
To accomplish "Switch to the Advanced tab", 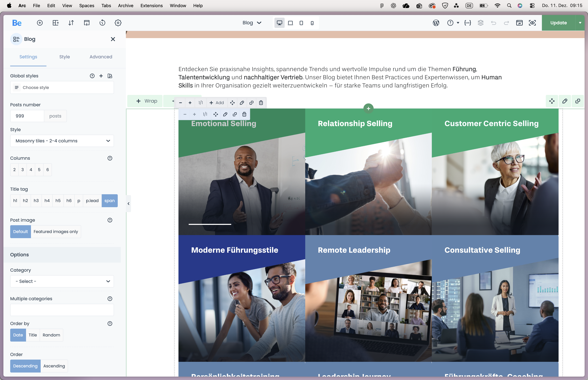I will (x=101, y=57).
